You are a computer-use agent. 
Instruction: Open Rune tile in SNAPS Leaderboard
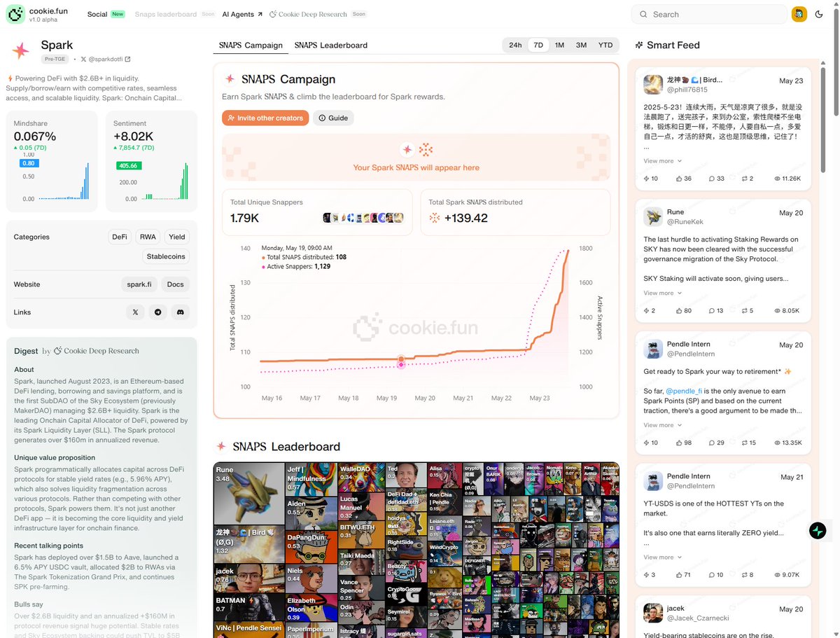click(249, 493)
